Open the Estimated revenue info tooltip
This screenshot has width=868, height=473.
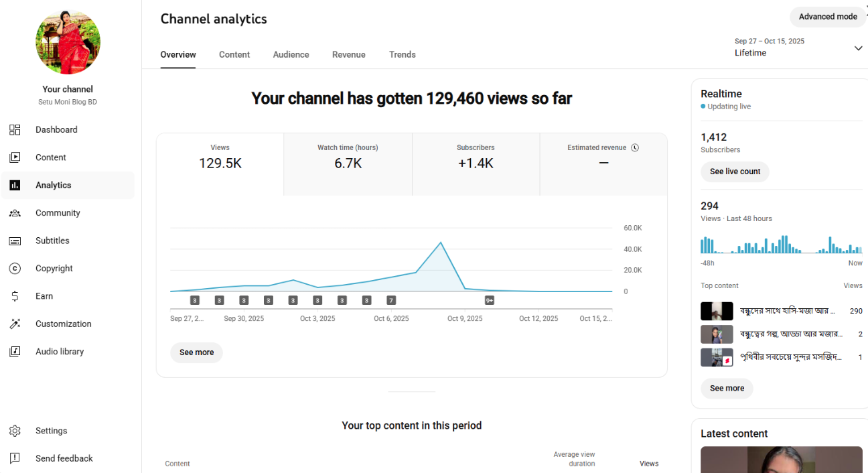tap(634, 147)
